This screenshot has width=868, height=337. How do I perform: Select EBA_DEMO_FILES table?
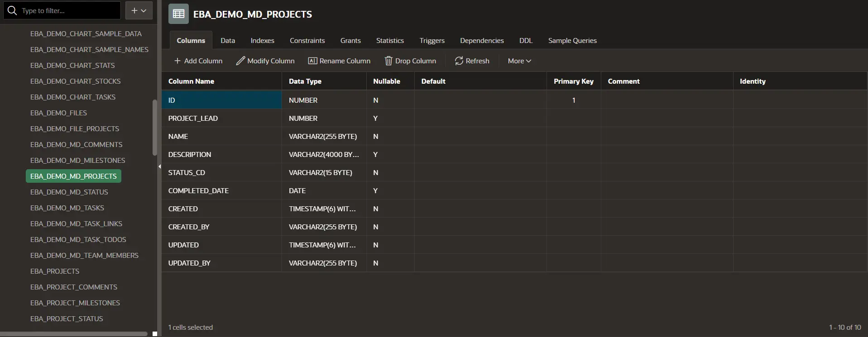[58, 113]
